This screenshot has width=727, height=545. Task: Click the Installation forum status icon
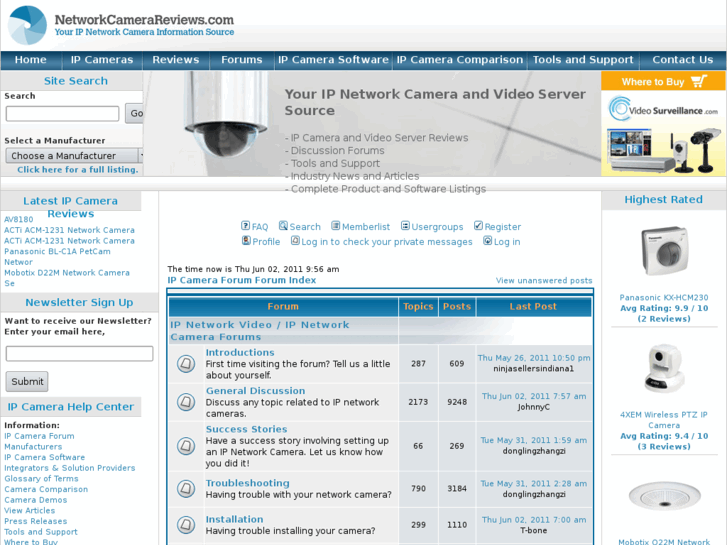[186, 525]
